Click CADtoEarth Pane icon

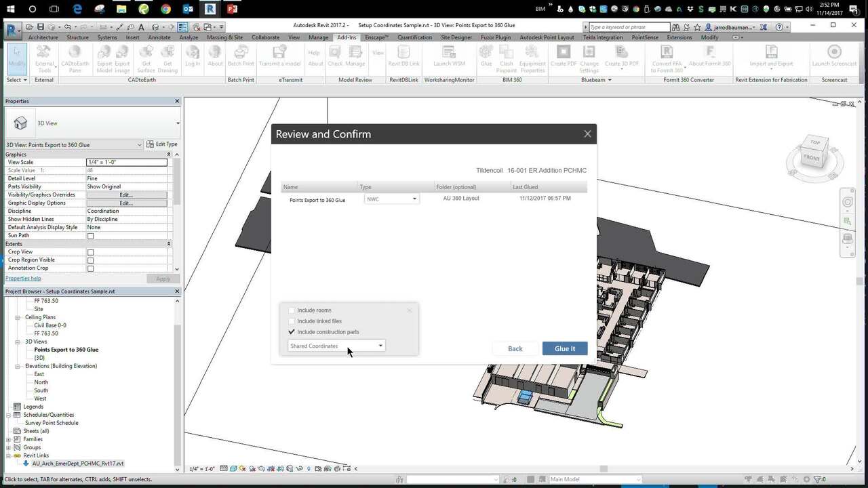[x=75, y=58]
